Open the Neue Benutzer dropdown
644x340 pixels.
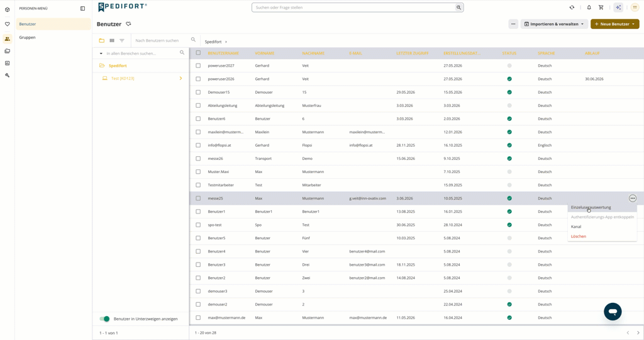615,24
